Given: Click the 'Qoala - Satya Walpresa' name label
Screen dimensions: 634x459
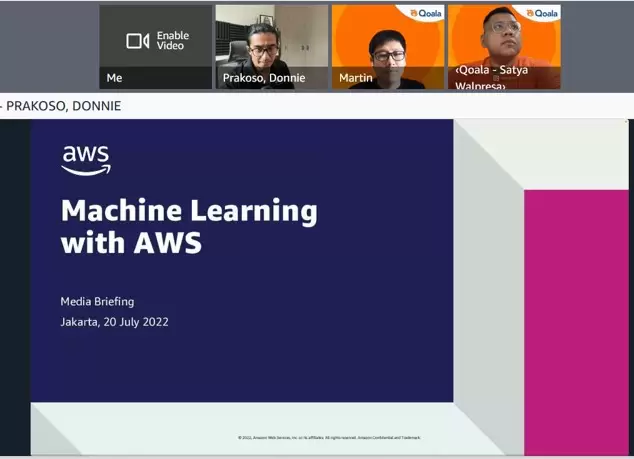Looking at the screenshot, I should tap(494, 78).
